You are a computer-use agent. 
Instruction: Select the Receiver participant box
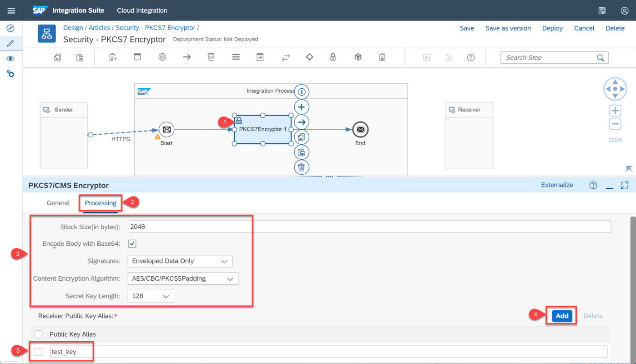pyautogui.click(x=469, y=135)
